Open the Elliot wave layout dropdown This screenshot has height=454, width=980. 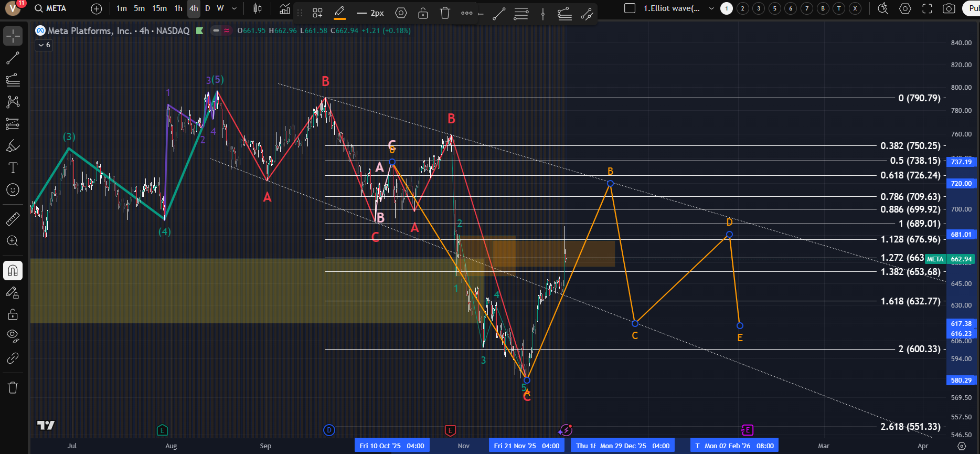coord(711,8)
